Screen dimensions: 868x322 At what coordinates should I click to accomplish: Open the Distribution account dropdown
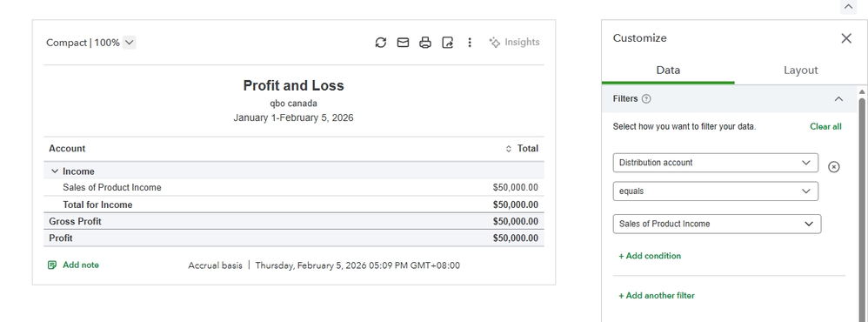[715, 163]
